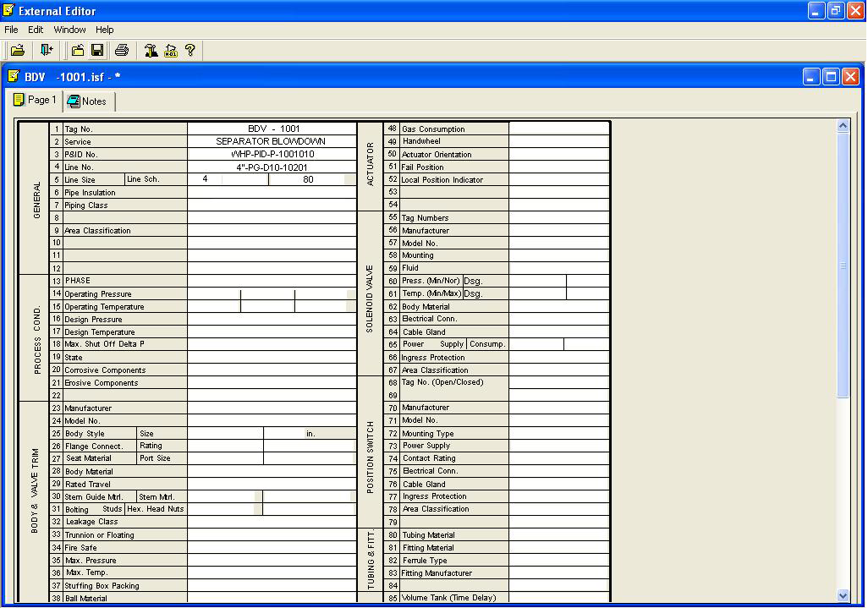Click the Save icon on the toolbar
868x608 pixels.
pyautogui.click(x=97, y=50)
